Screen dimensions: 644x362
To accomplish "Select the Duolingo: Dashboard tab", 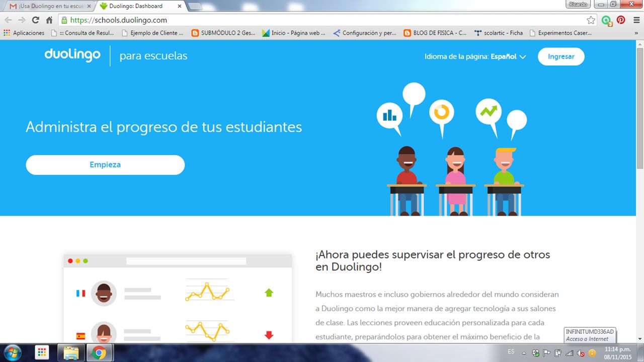I will click(x=140, y=6).
